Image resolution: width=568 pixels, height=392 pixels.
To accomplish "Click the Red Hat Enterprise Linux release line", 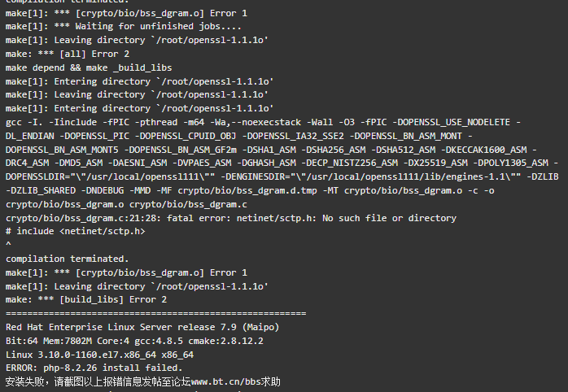I will pyautogui.click(x=142, y=327).
